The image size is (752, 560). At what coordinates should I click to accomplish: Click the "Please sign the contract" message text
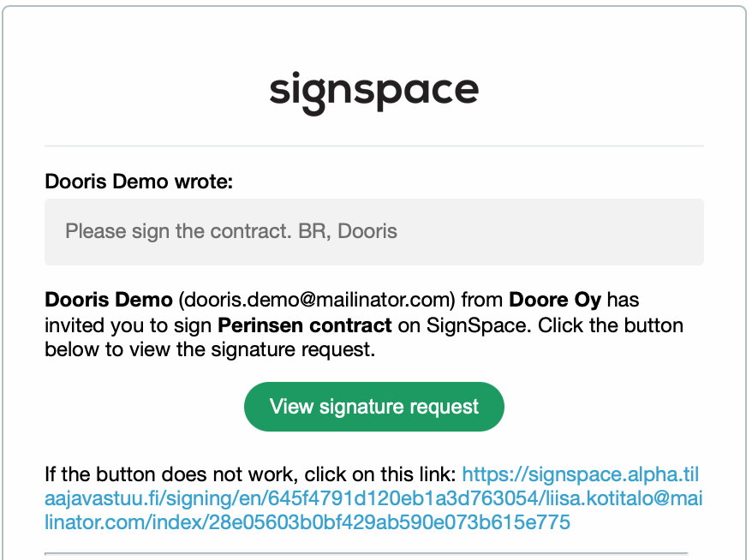click(178, 231)
